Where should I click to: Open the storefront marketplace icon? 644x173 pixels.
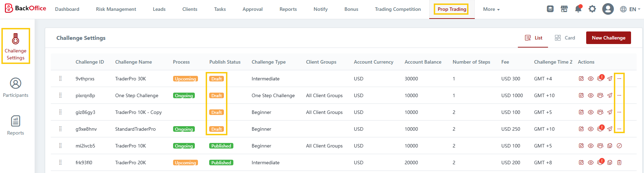click(x=564, y=9)
